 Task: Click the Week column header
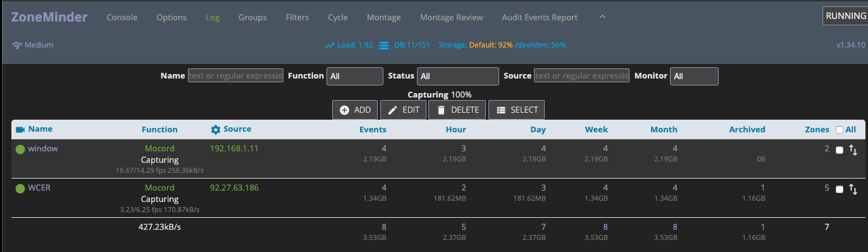(597, 129)
